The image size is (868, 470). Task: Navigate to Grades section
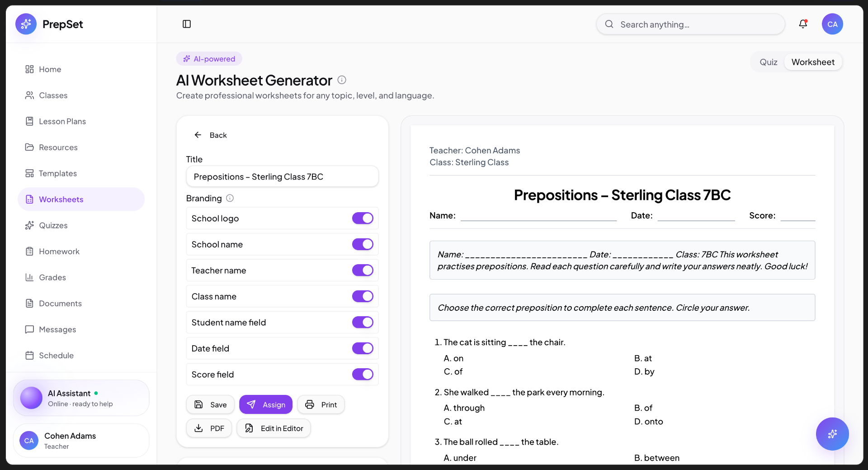(81, 277)
